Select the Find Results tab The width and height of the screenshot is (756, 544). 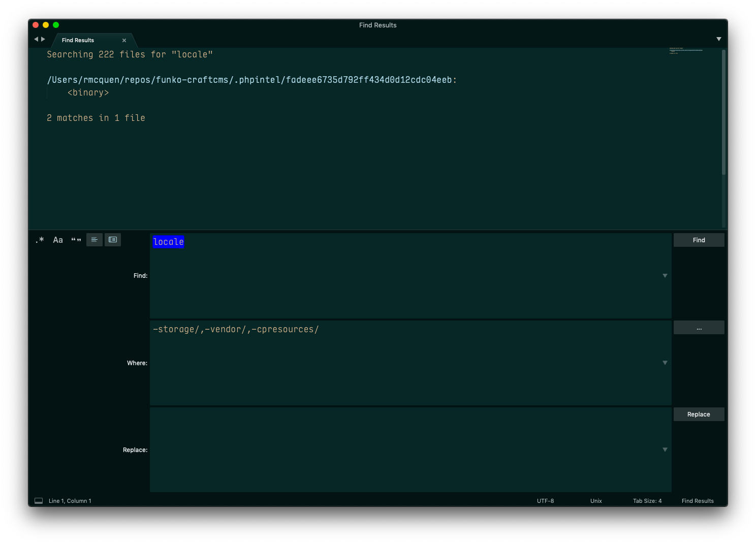pos(77,40)
